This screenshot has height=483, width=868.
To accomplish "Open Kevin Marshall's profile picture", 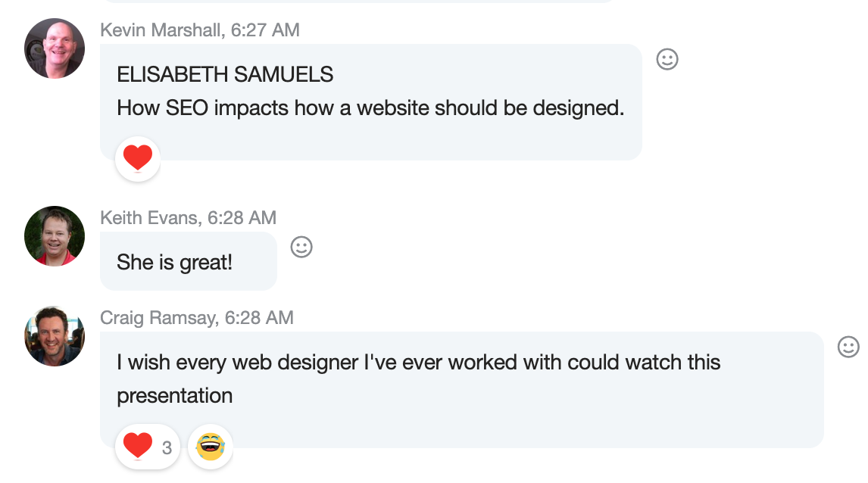I will click(x=55, y=48).
